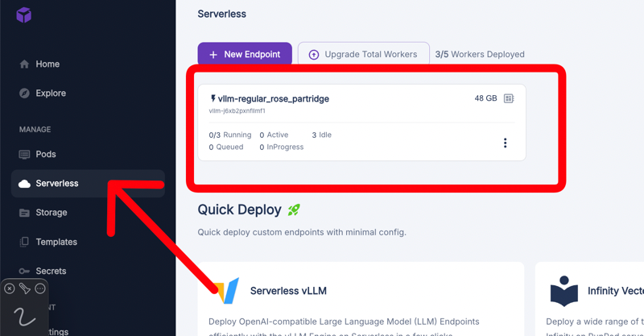
Task: Click the pen tool icon in overlay
Action: coord(25,288)
